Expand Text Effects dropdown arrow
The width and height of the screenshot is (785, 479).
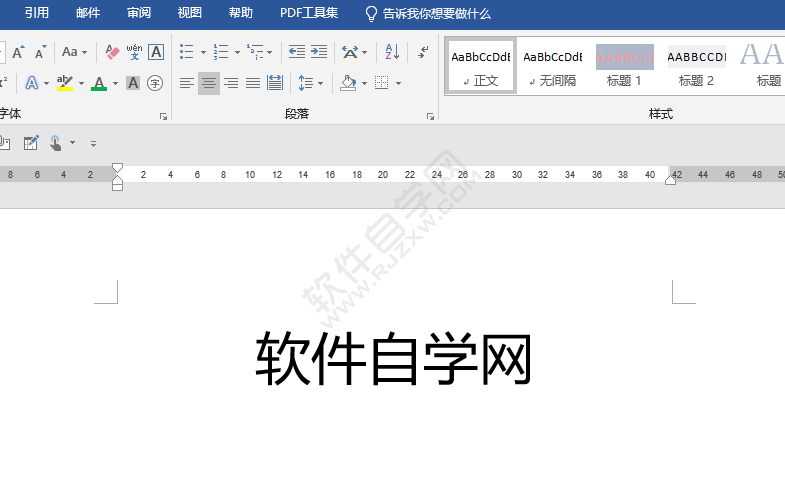46,83
